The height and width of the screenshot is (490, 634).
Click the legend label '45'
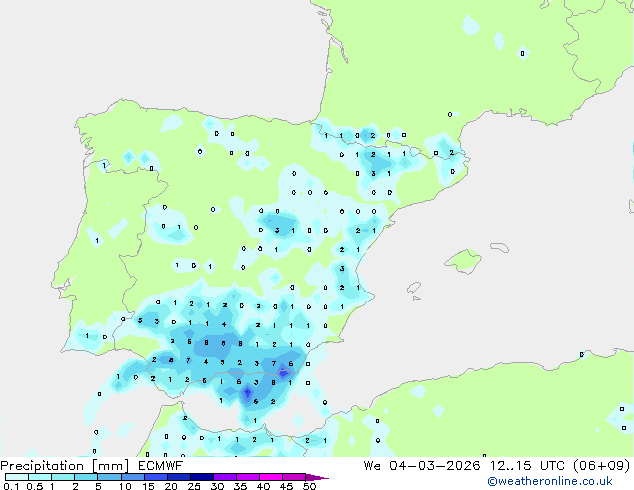[286, 486]
